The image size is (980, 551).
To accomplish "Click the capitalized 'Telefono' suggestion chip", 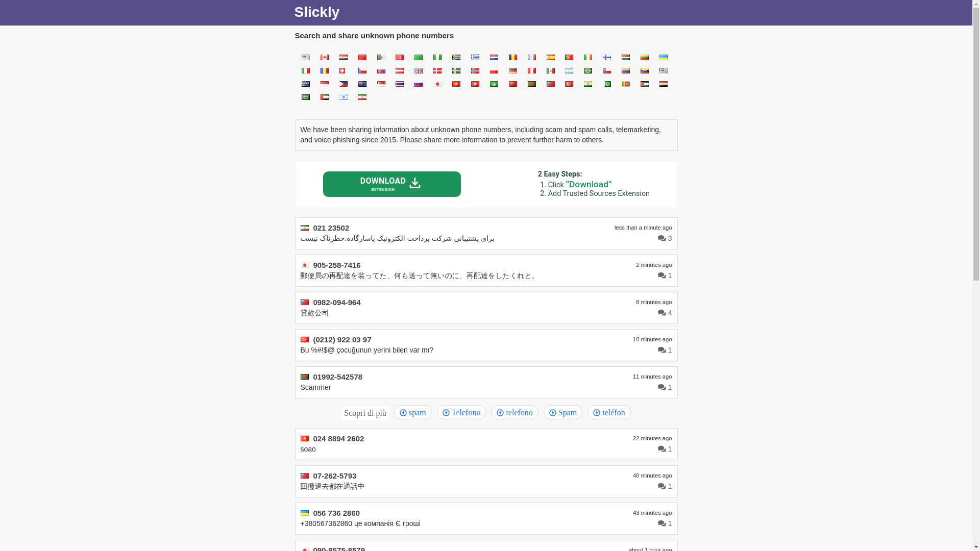I will [461, 412].
